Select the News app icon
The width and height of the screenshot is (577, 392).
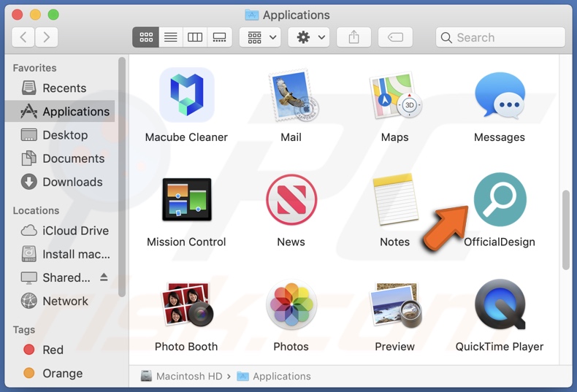291,200
